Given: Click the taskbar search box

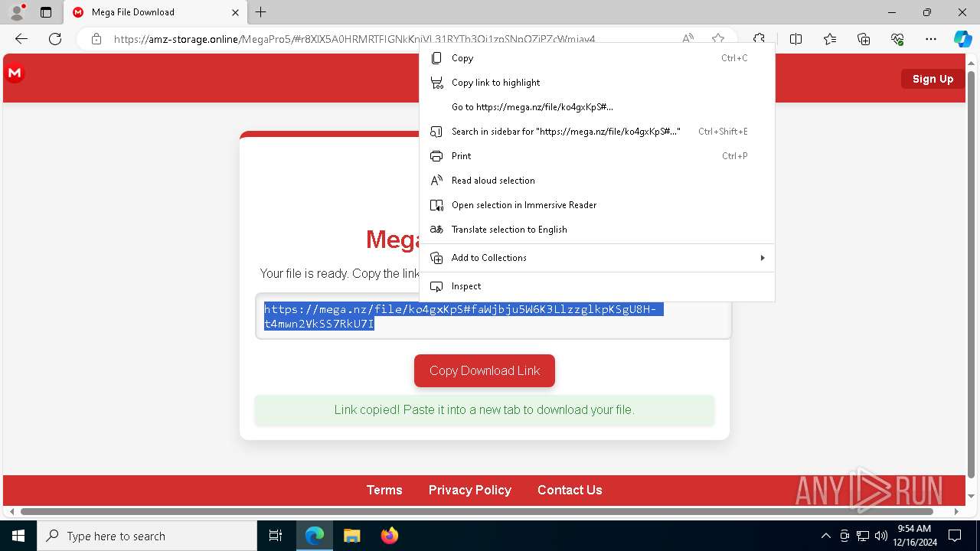Looking at the screenshot, I should (147, 536).
